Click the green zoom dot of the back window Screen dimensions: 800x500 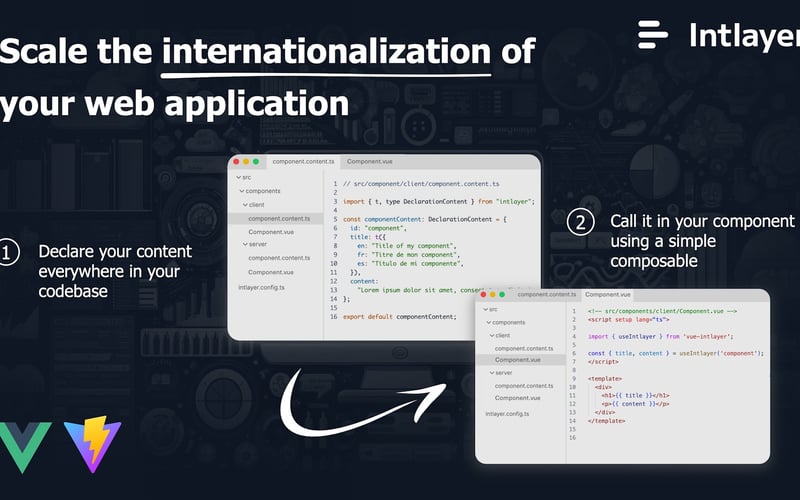256,162
